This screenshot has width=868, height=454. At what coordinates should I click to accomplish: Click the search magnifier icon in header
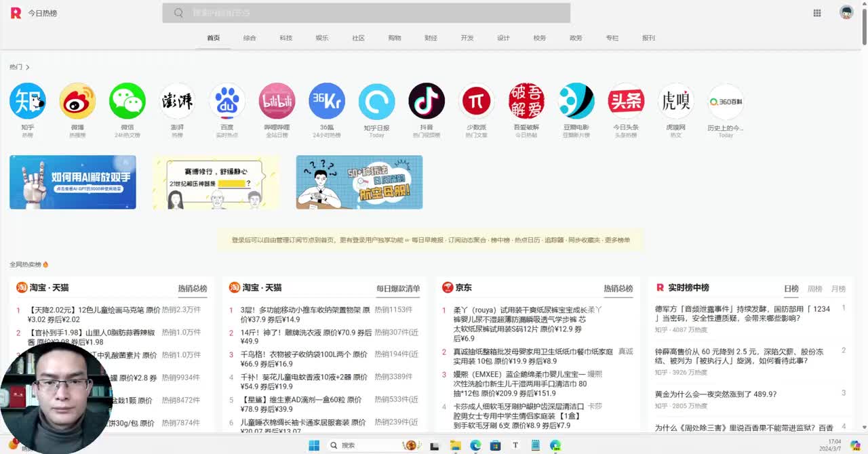coord(179,13)
